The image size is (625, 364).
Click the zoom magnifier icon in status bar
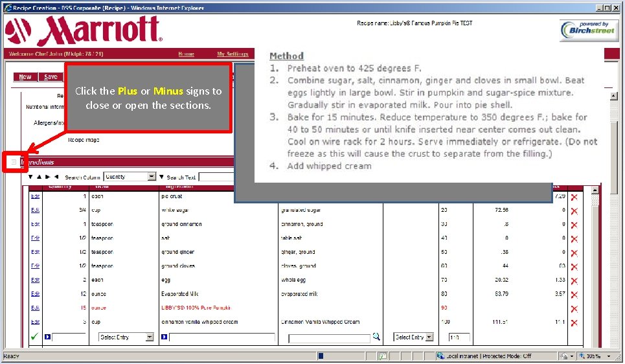(x=582, y=356)
